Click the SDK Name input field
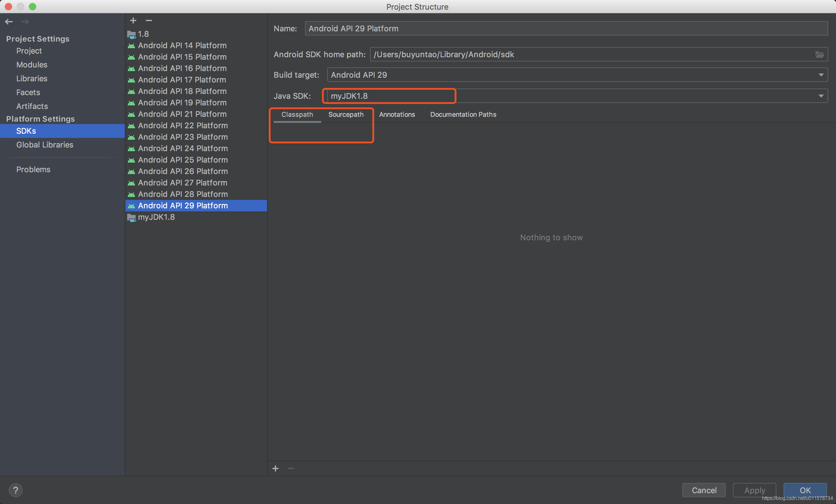Image resolution: width=836 pixels, height=504 pixels. pyautogui.click(x=566, y=29)
